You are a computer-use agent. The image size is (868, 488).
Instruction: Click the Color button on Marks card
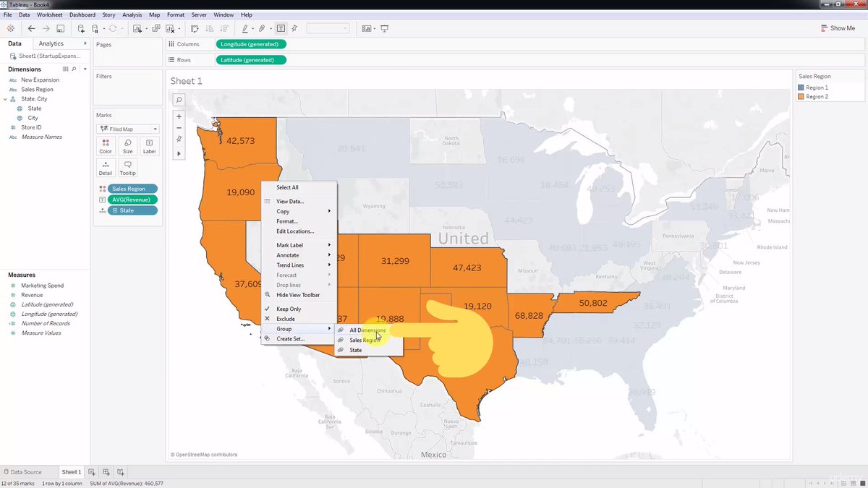point(106,146)
